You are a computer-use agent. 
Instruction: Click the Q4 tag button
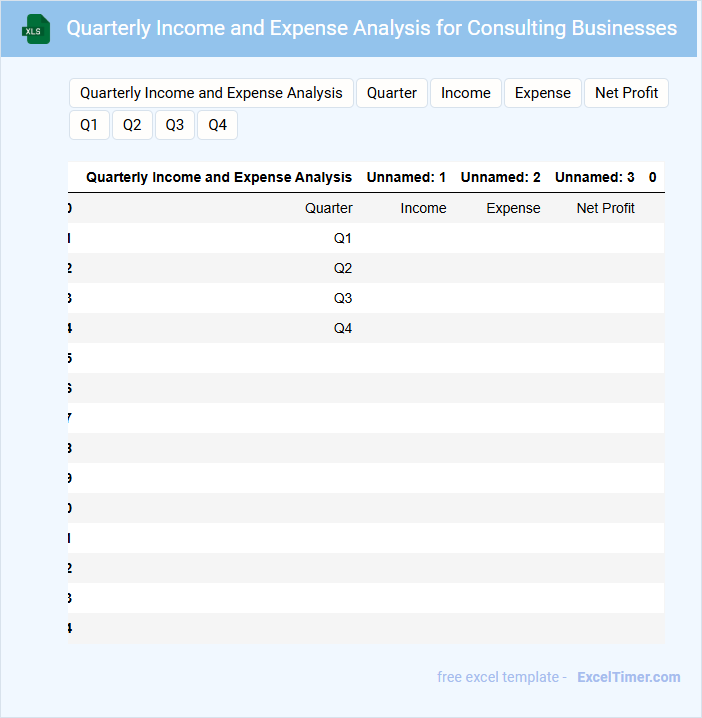pos(217,125)
